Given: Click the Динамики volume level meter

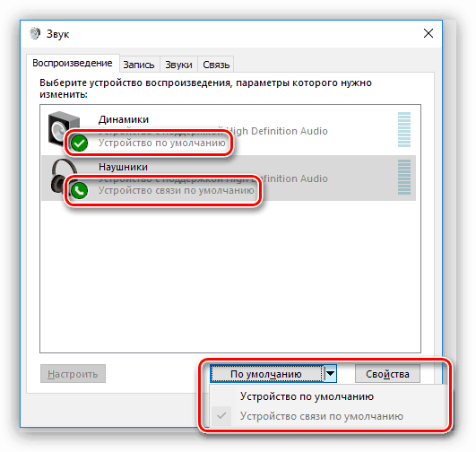Looking at the screenshot, I should pyautogui.click(x=404, y=129).
